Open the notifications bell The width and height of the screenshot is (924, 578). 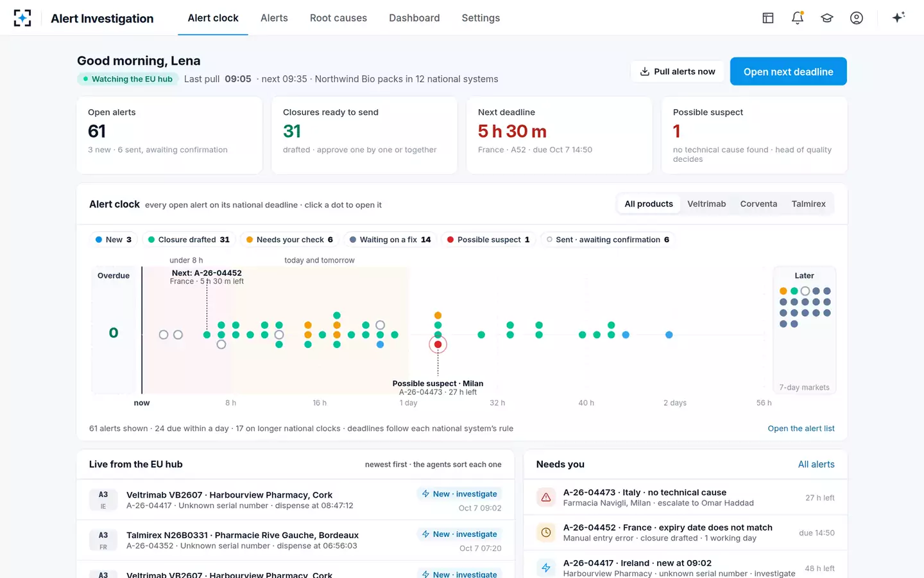coord(798,18)
